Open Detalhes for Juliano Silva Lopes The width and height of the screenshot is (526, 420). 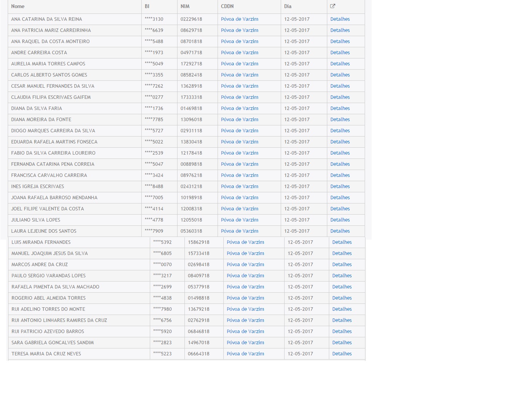pyautogui.click(x=340, y=220)
